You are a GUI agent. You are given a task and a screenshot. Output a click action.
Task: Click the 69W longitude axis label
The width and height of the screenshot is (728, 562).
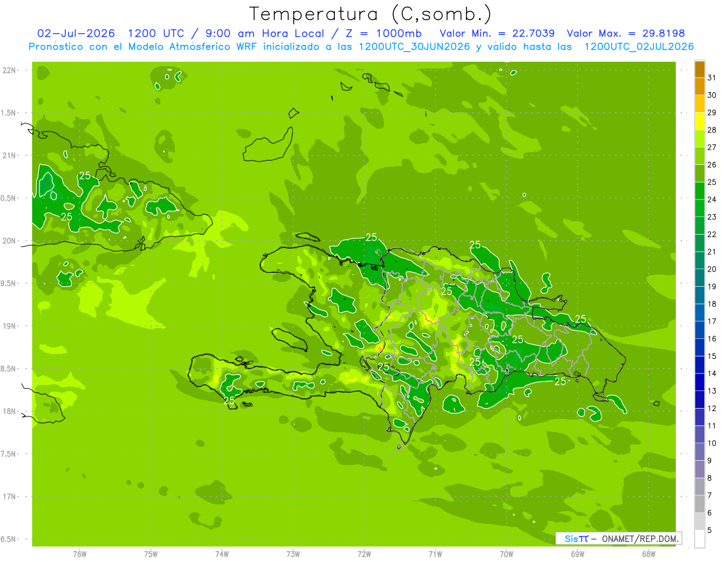[578, 554]
